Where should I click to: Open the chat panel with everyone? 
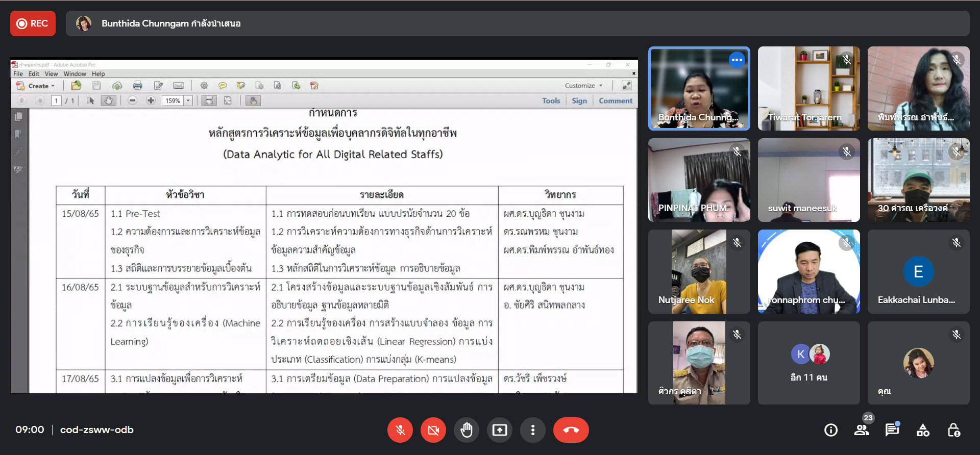tap(892, 430)
